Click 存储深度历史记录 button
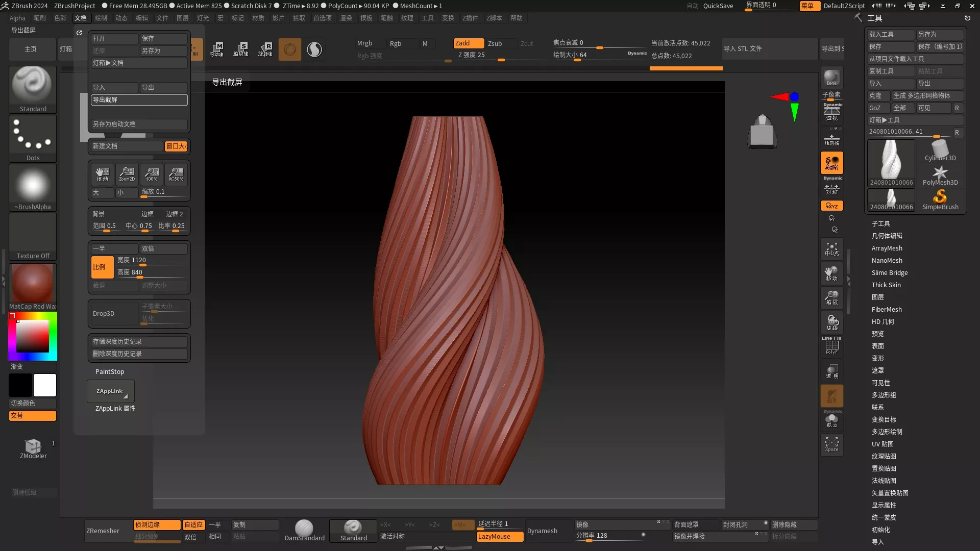 pos(139,341)
